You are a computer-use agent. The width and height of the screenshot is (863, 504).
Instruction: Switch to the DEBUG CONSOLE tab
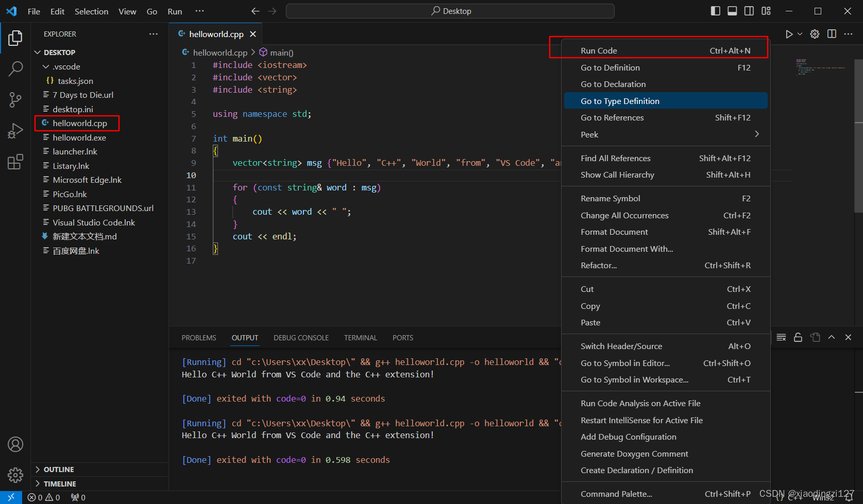coord(301,338)
